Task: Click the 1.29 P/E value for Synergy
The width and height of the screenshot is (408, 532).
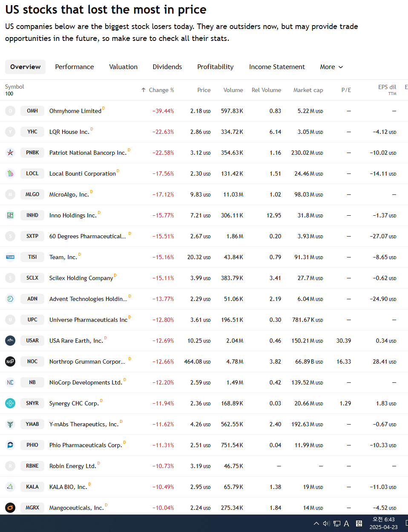Action: click(345, 403)
